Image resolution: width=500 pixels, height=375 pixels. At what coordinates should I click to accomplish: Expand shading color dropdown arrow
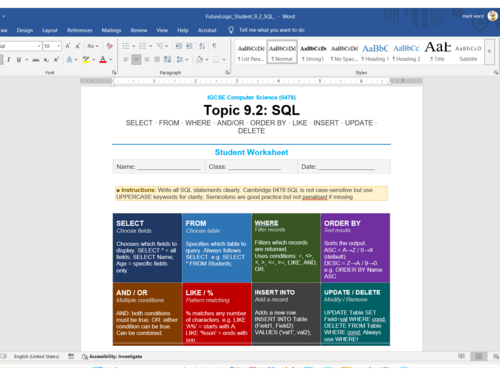coord(207,60)
